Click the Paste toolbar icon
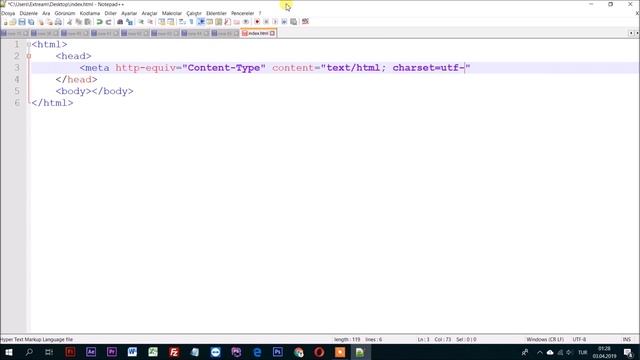This screenshot has width=640, height=360. (x=87, y=22)
